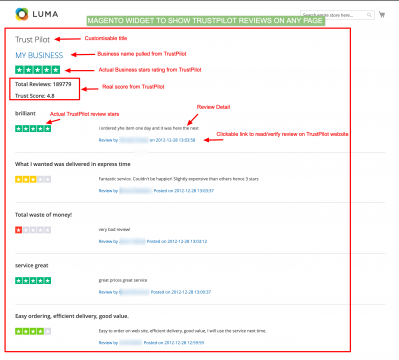Viewport: 399px width, 360px height.
Task: Select the Trust Score: 4.8 text
Action: (35, 96)
